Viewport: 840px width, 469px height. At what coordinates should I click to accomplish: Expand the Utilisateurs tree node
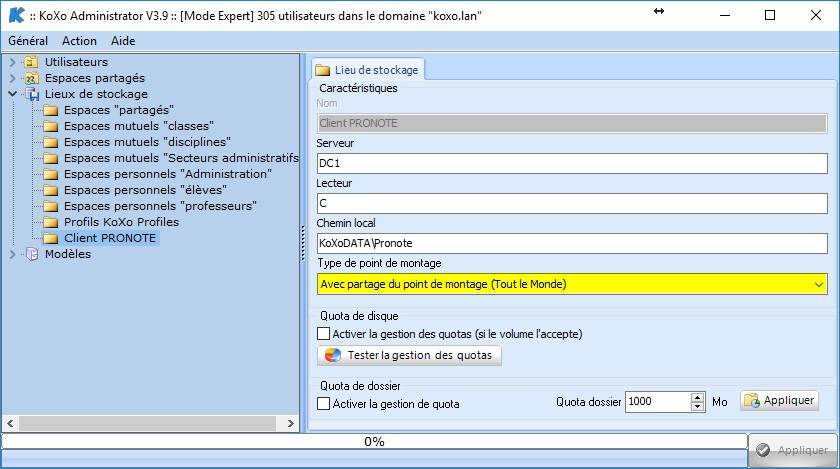[13, 62]
